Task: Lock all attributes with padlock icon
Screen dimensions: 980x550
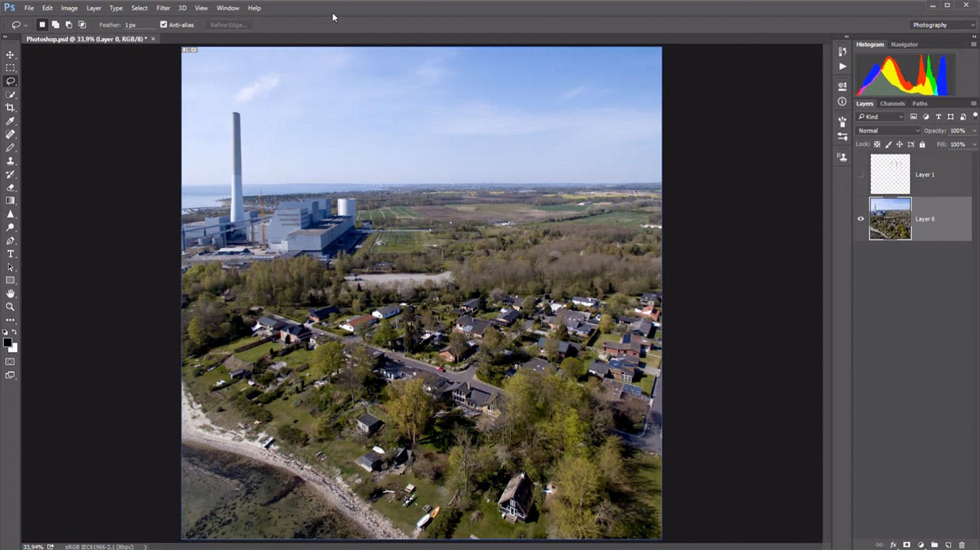Action: pyautogui.click(x=923, y=144)
